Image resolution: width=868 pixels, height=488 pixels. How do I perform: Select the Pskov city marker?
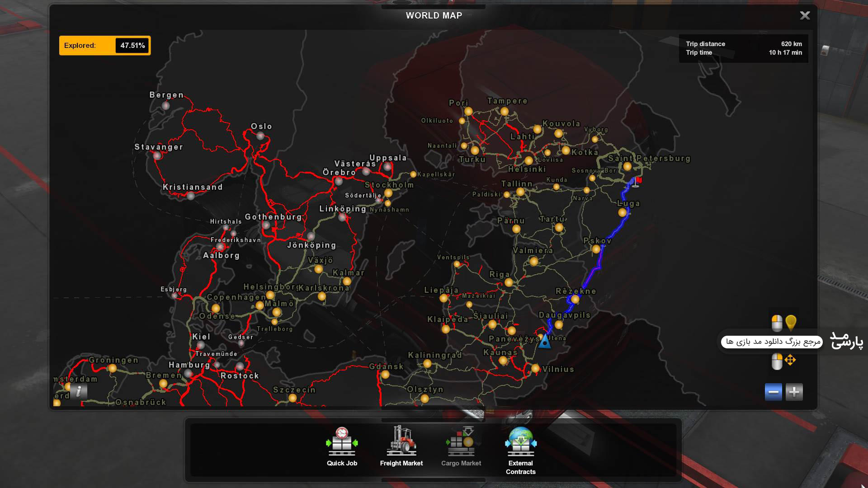[x=596, y=249]
